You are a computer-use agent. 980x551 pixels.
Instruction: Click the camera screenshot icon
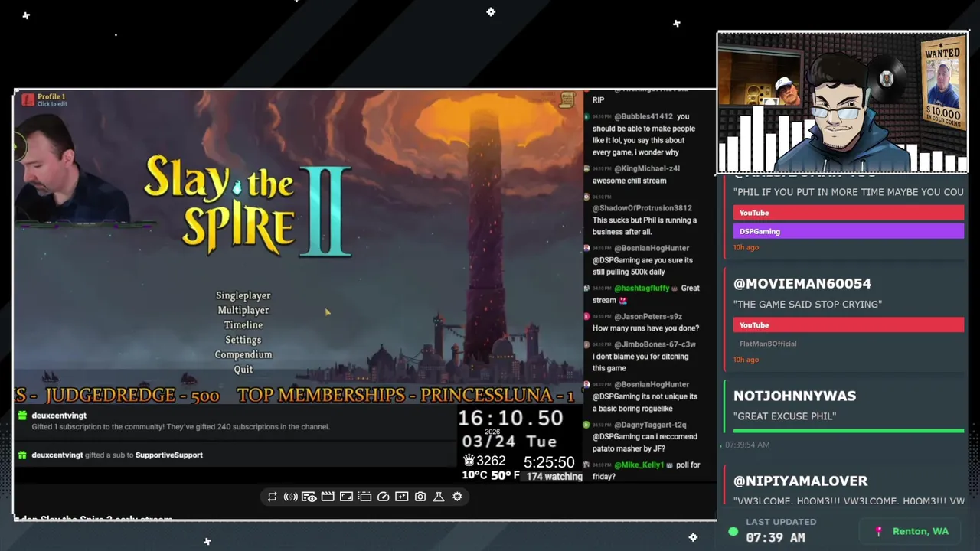[420, 497]
